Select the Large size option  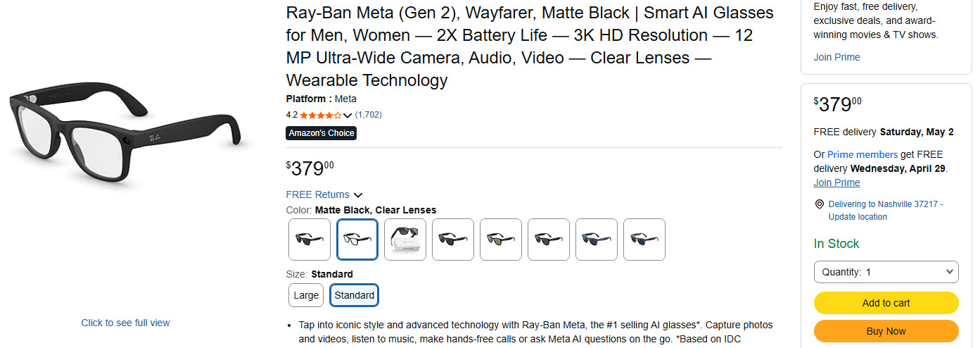pos(306,295)
